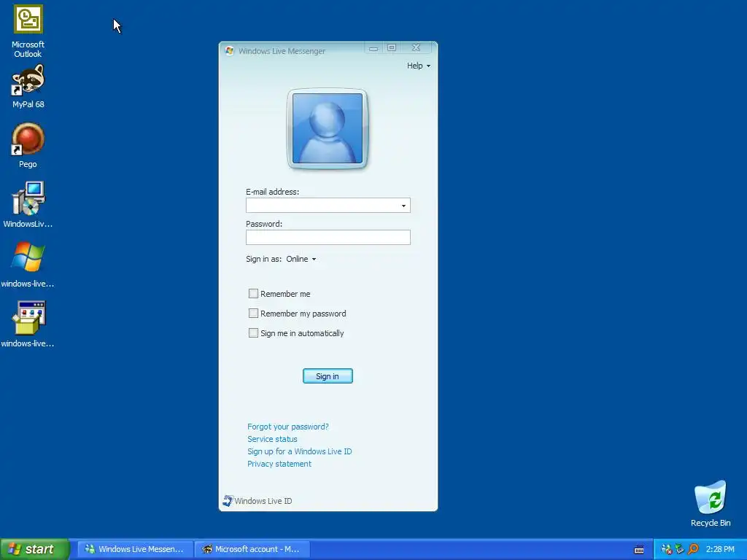Screen dimensions: 747x560
Task: Open the Sign in as Online status dropdown
Action: point(301,259)
